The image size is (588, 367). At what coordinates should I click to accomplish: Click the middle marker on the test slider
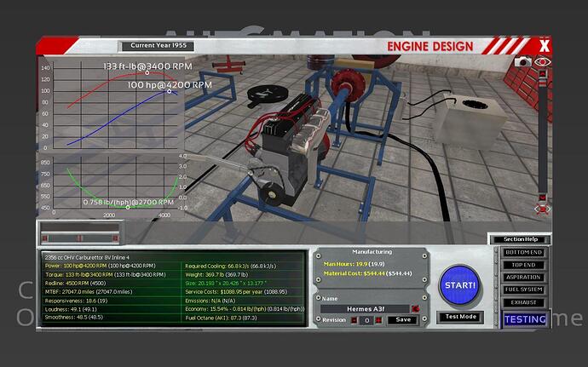(x=80, y=238)
